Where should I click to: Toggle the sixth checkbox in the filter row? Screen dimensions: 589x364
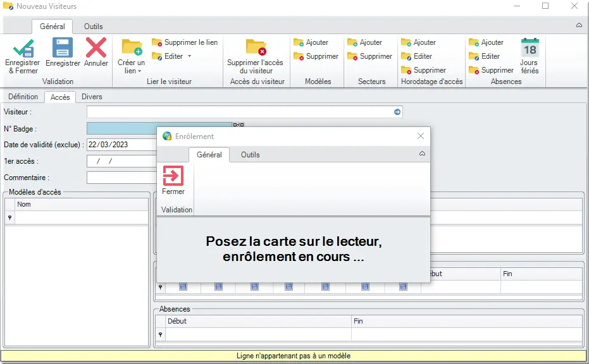[365, 287]
